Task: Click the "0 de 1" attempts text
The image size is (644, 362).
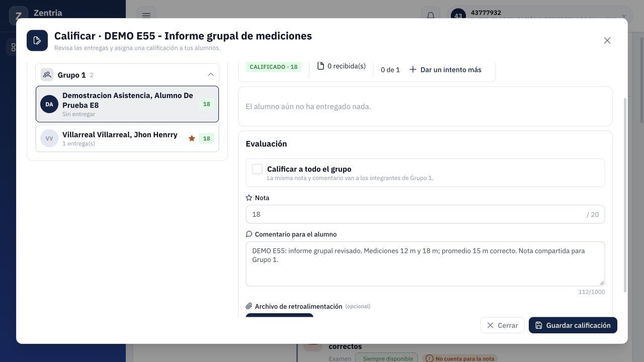Action: click(390, 70)
